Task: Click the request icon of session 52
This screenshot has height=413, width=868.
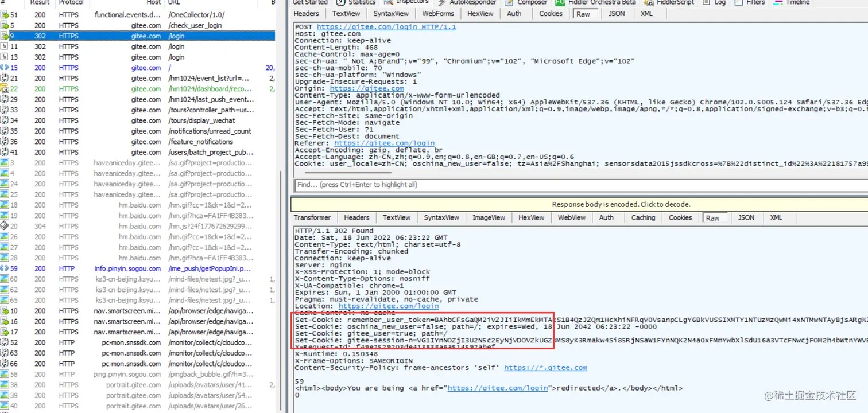Action: click(5, 342)
